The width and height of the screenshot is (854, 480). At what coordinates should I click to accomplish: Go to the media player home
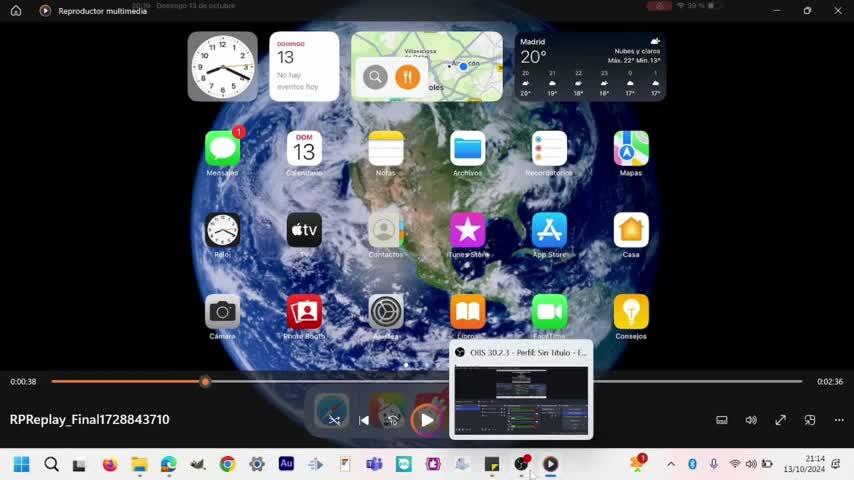pos(16,10)
